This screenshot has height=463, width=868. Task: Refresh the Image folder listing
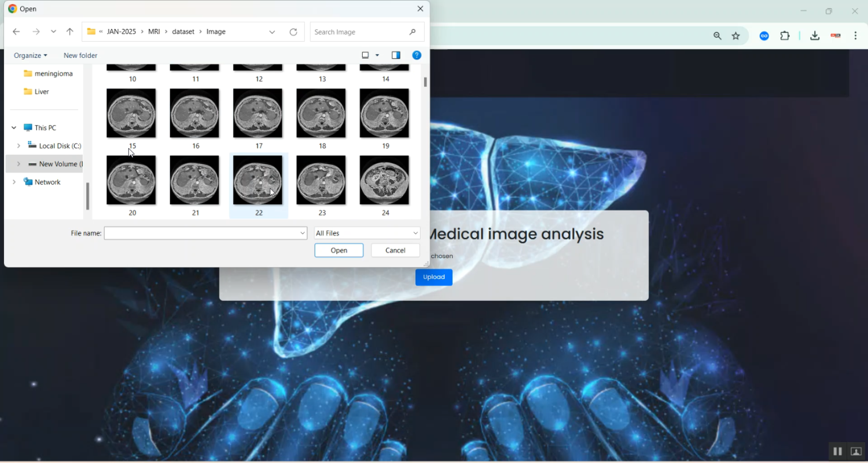(293, 32)
